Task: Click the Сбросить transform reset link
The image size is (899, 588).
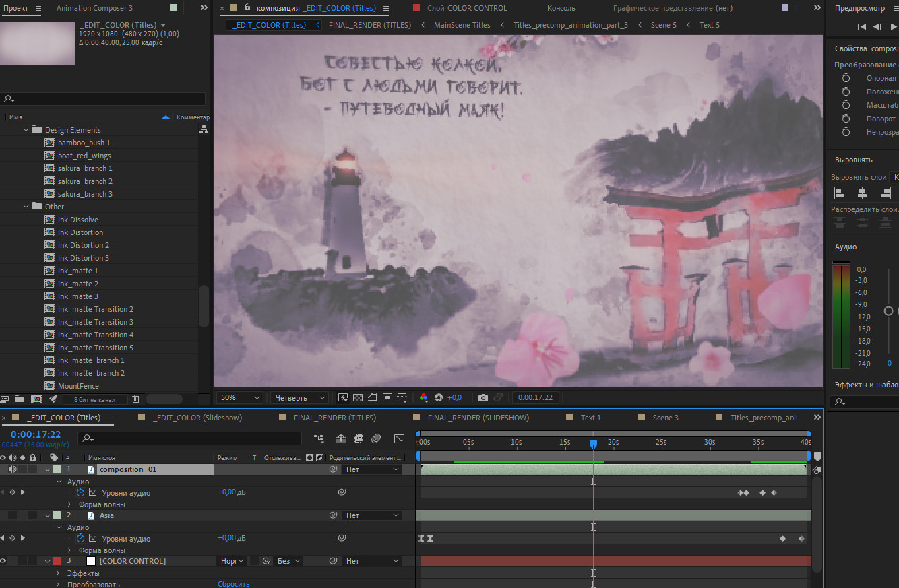Action: (x=234, y=584)
